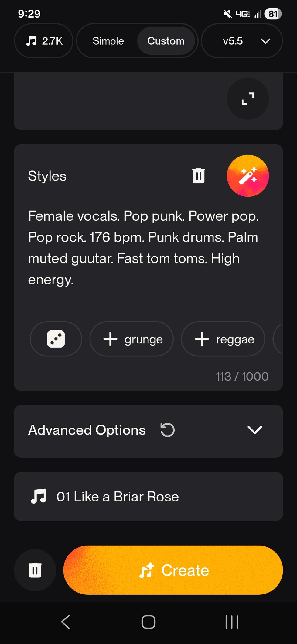
Task: Clear styles with the trash icon
Action: (199, 176)
